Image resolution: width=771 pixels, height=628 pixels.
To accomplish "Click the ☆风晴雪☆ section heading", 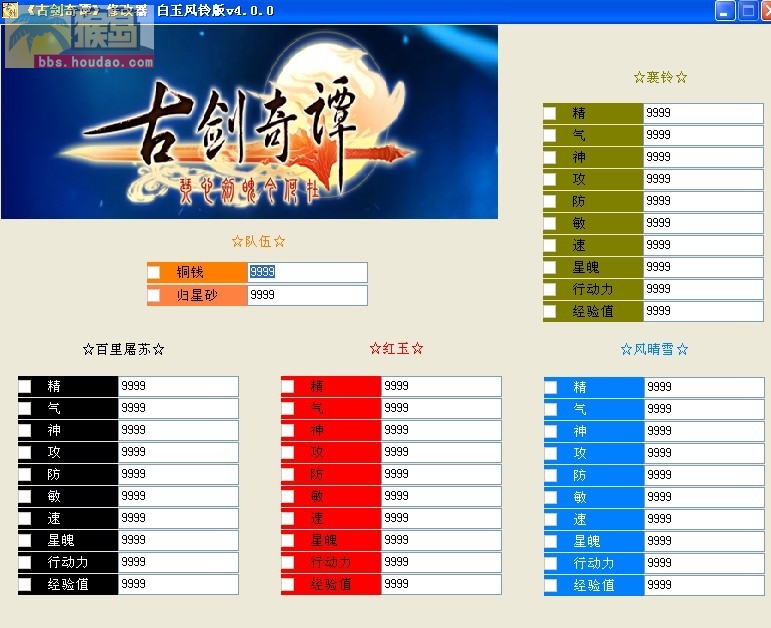I will click(x=654, y=349).
